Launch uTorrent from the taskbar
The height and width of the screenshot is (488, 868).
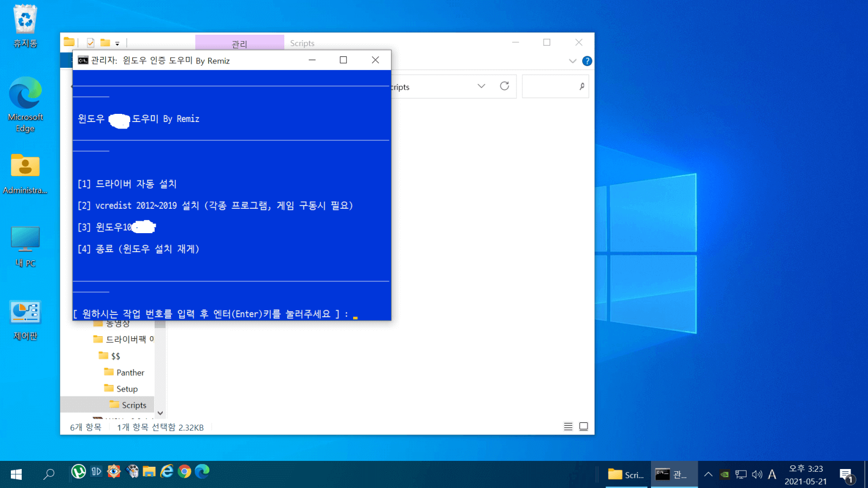(79, 472)
